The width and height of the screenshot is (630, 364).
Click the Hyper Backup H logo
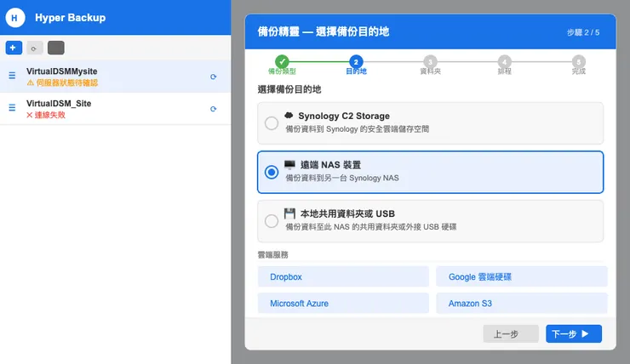pyautogui.click(x=14, y=18)
